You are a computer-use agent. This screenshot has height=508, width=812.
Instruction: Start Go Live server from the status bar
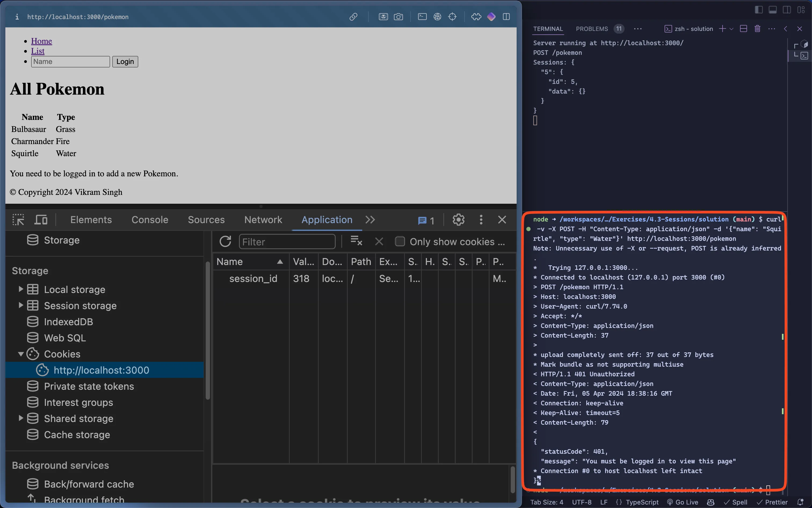(x=683, y=502)
